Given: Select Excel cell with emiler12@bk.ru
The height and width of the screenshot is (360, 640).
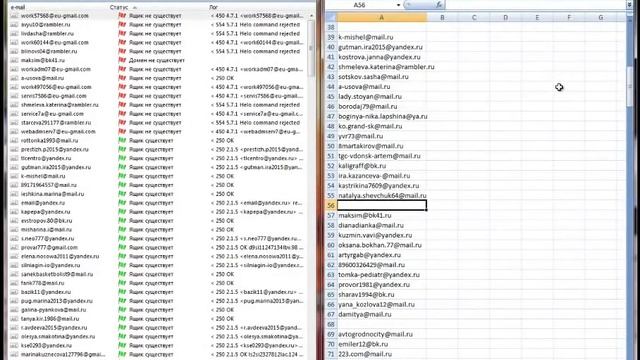Looking at the screenshot, I should (x=382, y=344).
